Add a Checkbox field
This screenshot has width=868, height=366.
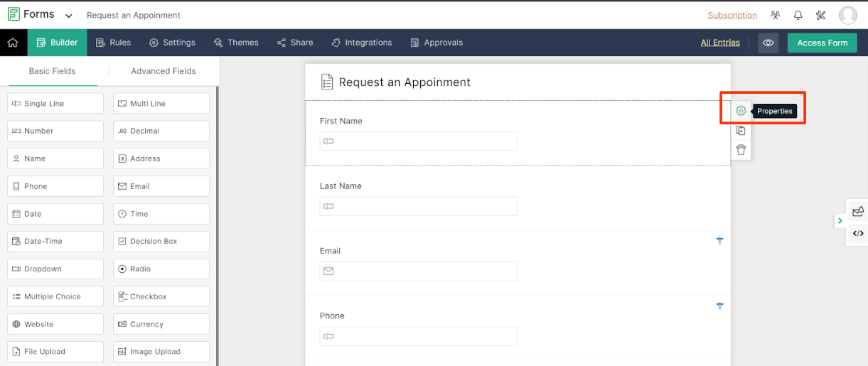[x=161, y=296]
